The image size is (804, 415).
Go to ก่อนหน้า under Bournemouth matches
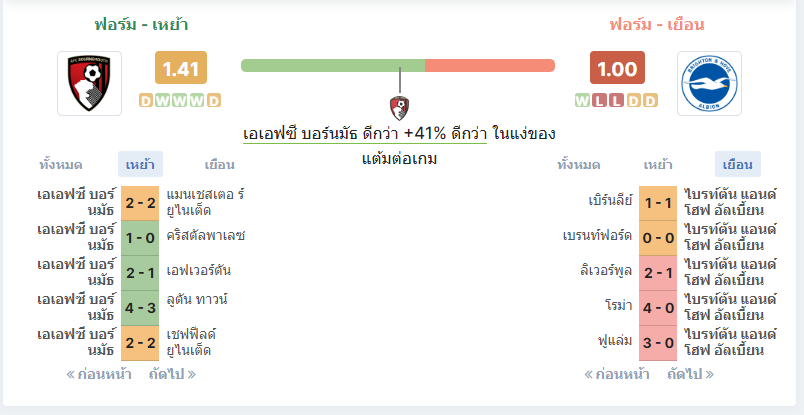[x=99, y=374]
